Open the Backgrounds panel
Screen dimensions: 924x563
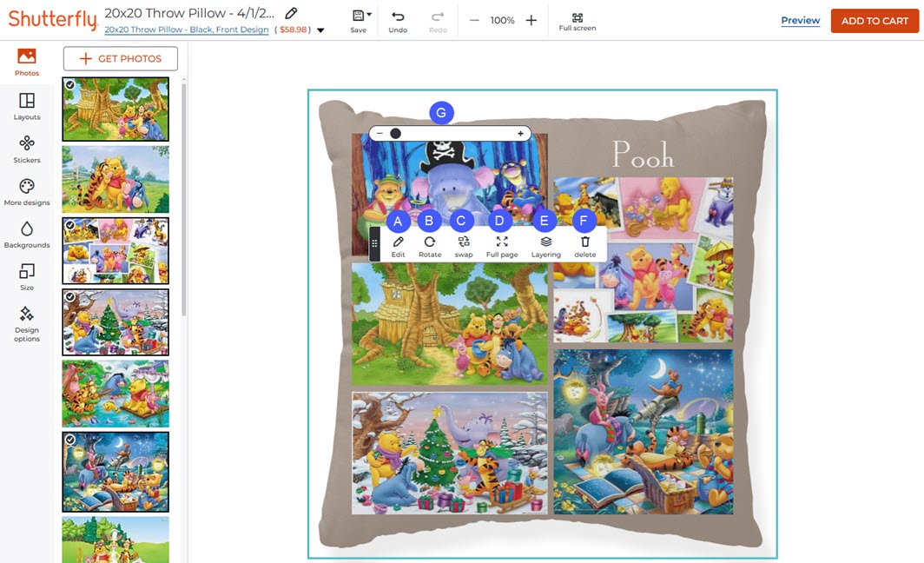27,235
